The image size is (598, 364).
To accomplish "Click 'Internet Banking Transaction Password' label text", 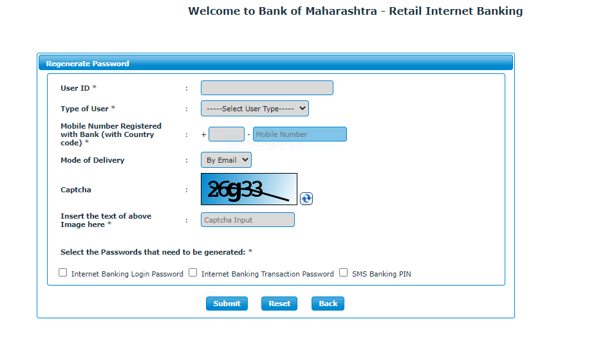I will tap(267, 274).
